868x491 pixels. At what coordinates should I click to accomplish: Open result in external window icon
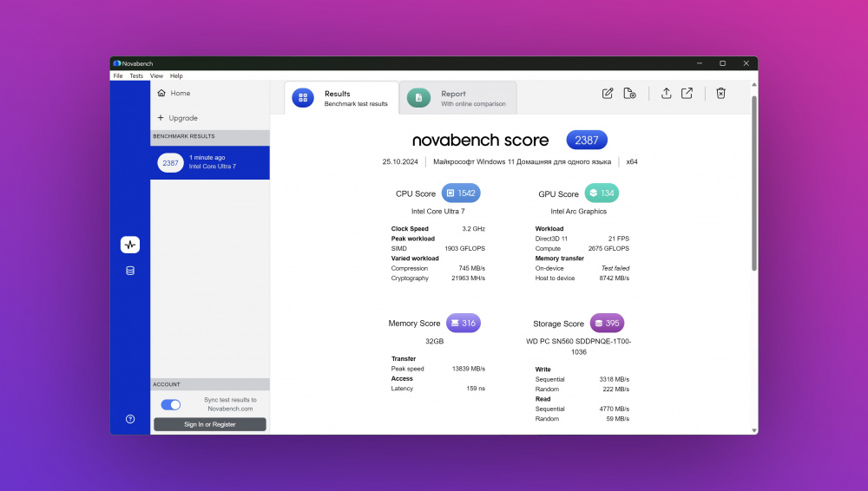coord(687,93)
